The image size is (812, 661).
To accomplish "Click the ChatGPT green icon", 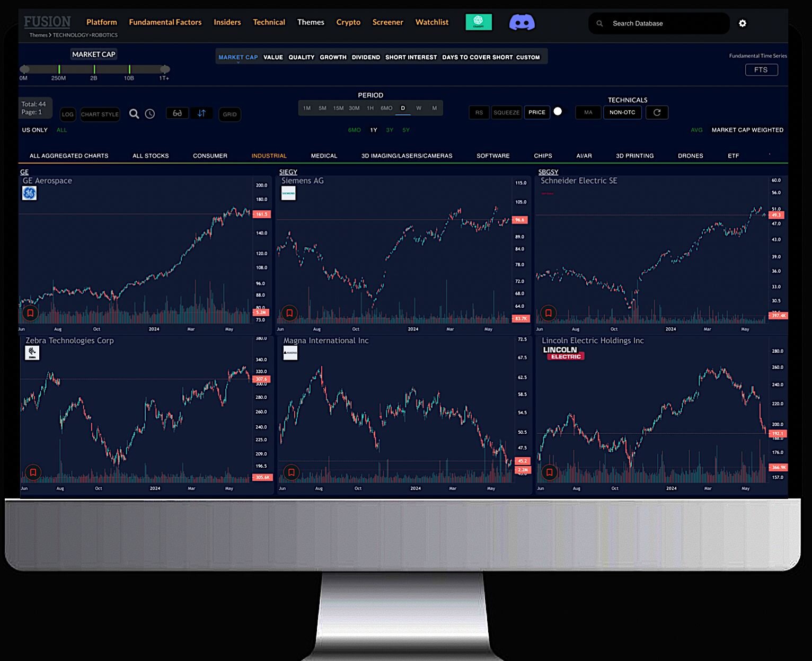I will [x=478, y=22].
